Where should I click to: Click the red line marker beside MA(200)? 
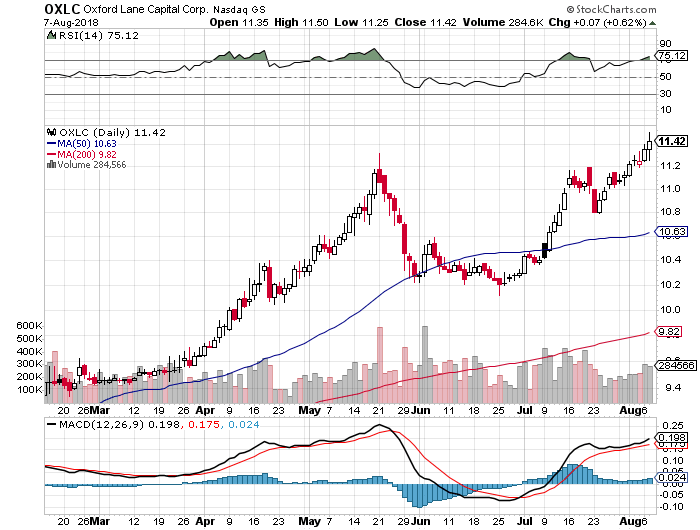click(x=53, y=154)
